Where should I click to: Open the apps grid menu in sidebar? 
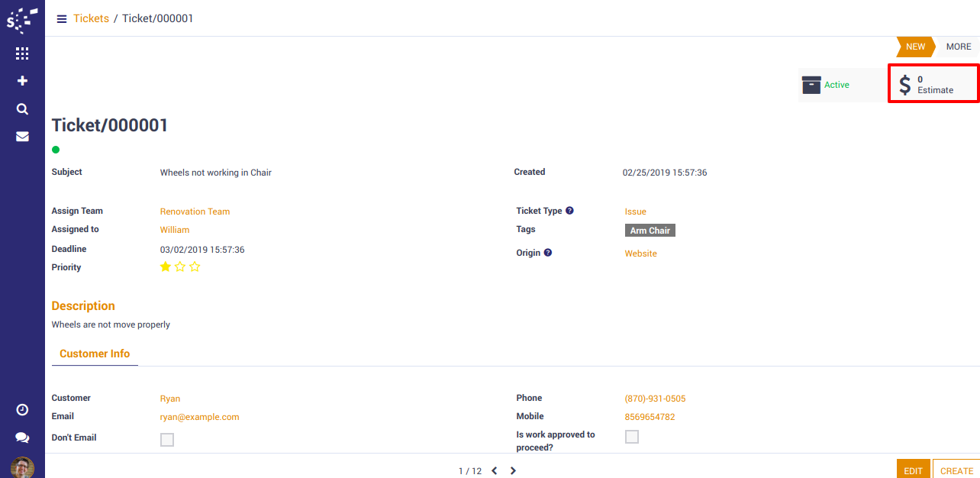22,53
